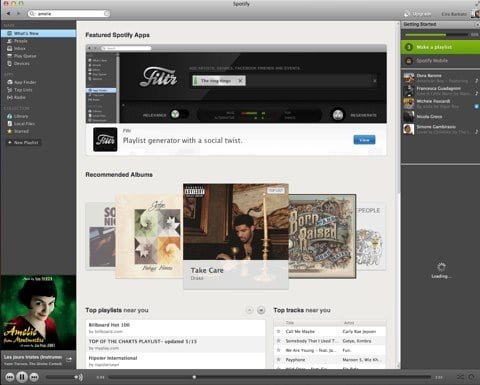
Task: Skip to previous track
Action: pyautogui.click(x=10, y=377)
